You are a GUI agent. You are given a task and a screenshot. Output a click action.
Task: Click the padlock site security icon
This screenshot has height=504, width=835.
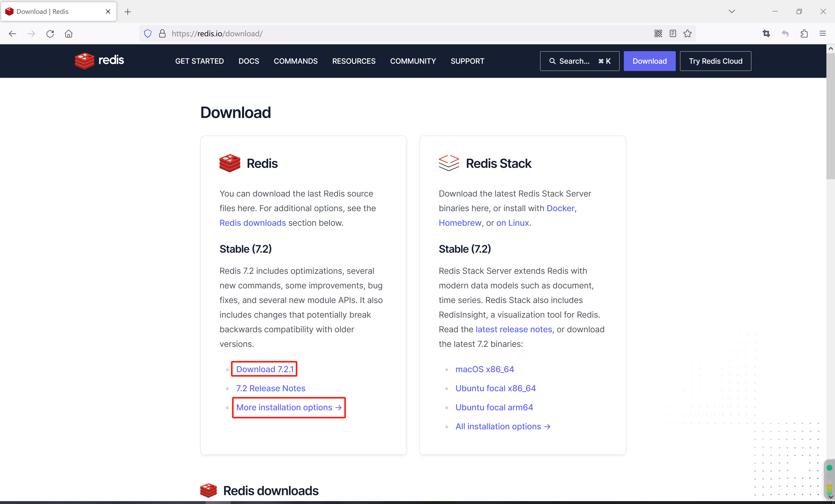(x=162, y=33)
